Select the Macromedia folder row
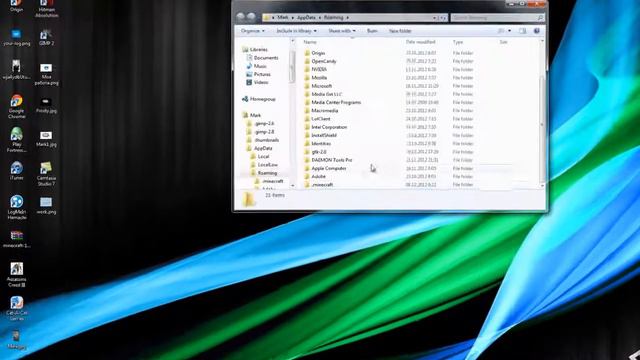 click(x=324, y=111)
